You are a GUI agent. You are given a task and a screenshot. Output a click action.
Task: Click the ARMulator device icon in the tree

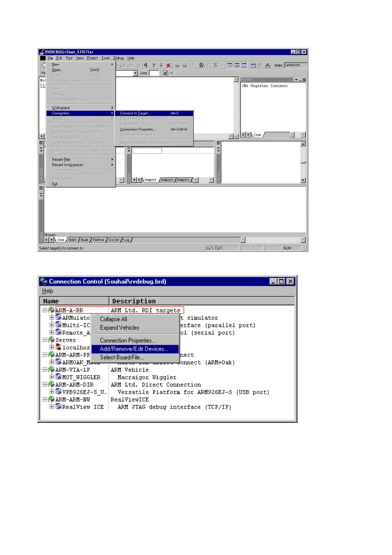click(58, 317)
